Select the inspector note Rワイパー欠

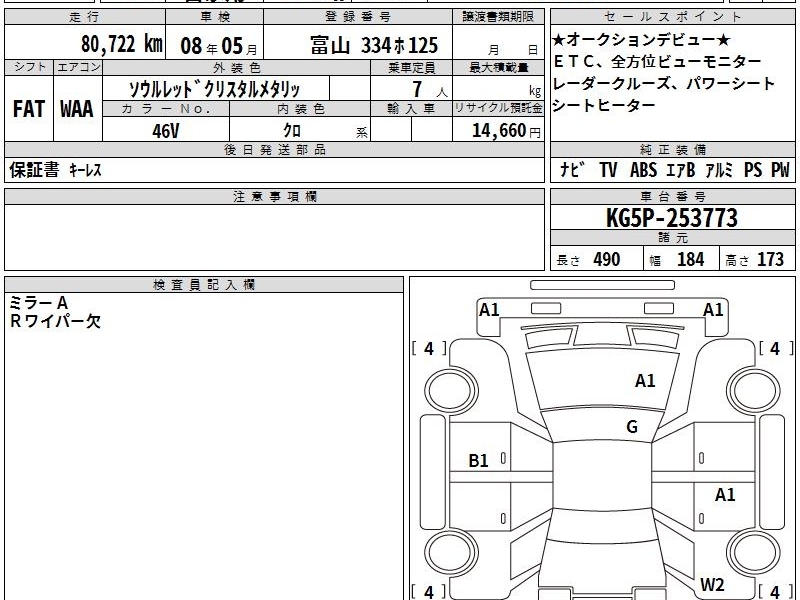coord(55,321)
